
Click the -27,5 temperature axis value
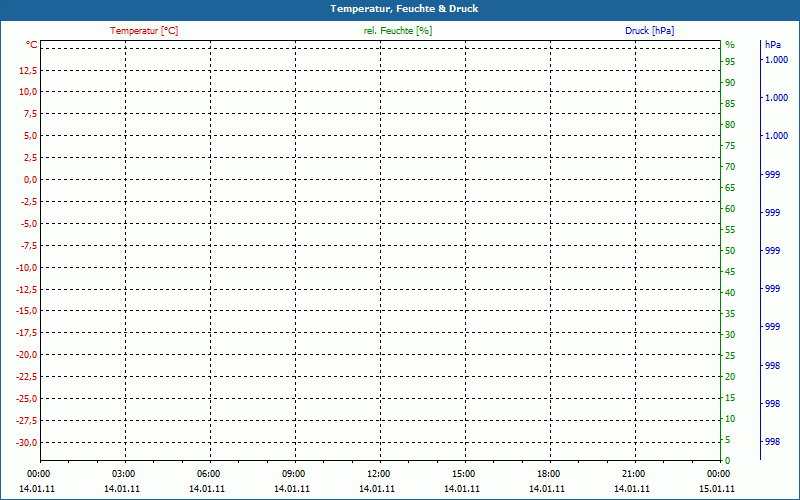[27, 420]
